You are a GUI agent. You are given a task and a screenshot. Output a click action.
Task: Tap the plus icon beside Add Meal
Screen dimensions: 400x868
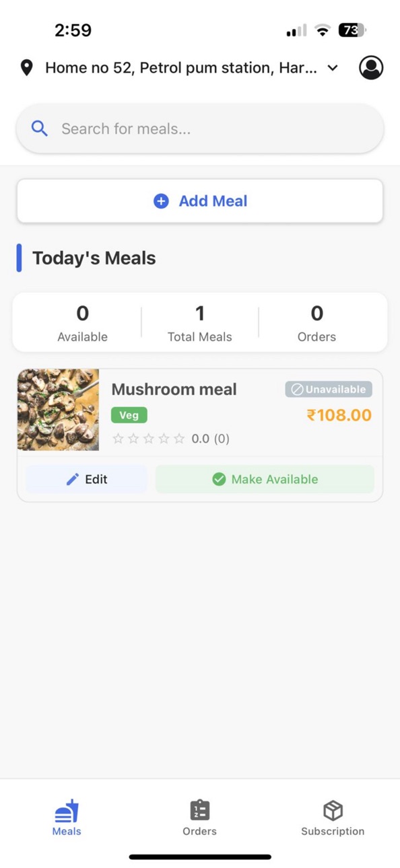pos(161,201)
